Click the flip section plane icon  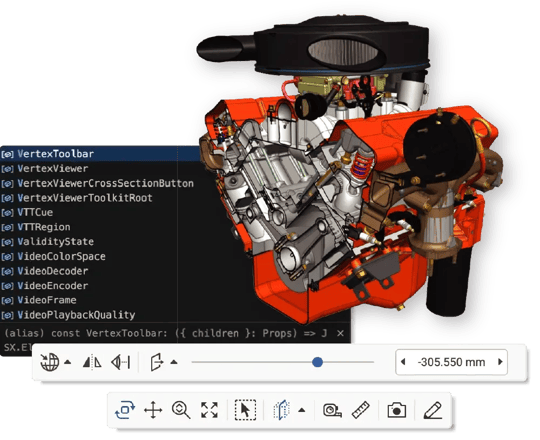[x=92, y=362]
